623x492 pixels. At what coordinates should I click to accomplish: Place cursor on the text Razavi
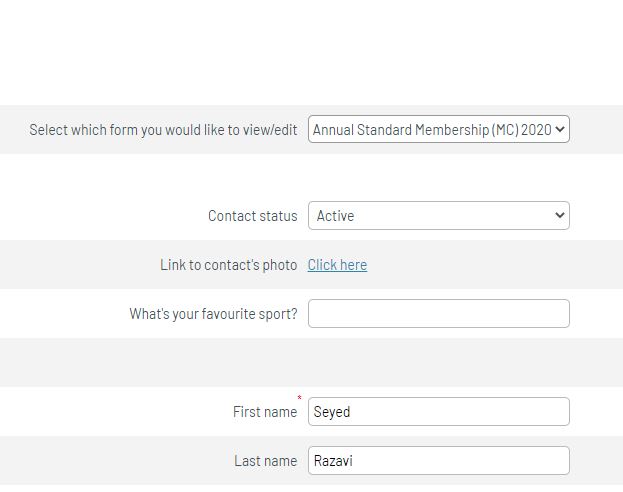pyautogui.click(x=333, y=461)
